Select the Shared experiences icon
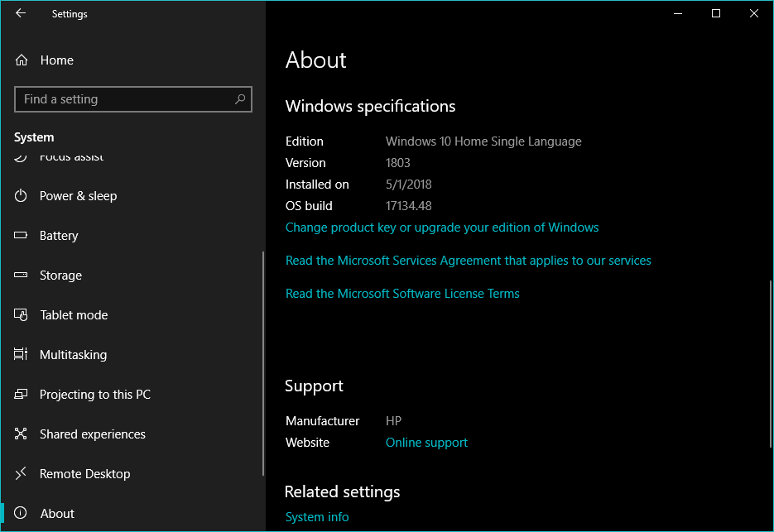Screen dimensions: 774x532 [22, 434]
